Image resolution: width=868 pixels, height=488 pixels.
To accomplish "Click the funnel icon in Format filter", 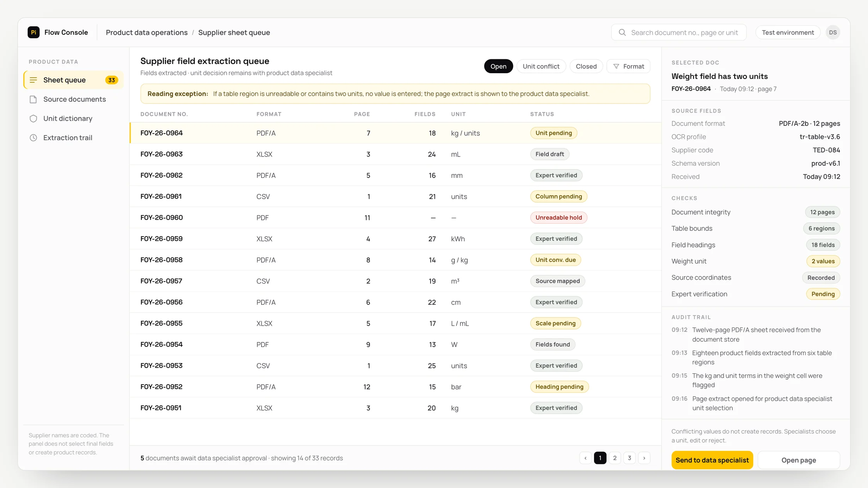I will click(616, 66).
